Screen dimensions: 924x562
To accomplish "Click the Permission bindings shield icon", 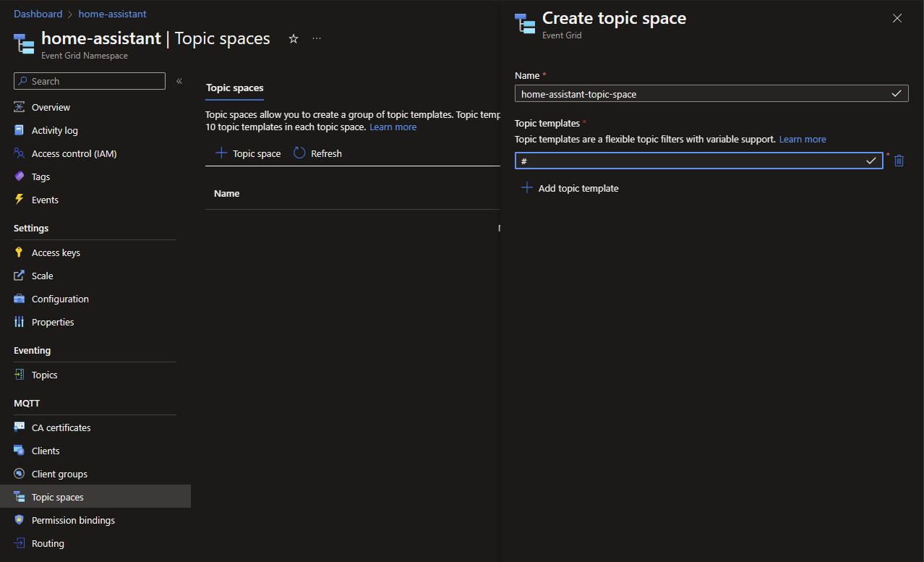I will (20, 520).
